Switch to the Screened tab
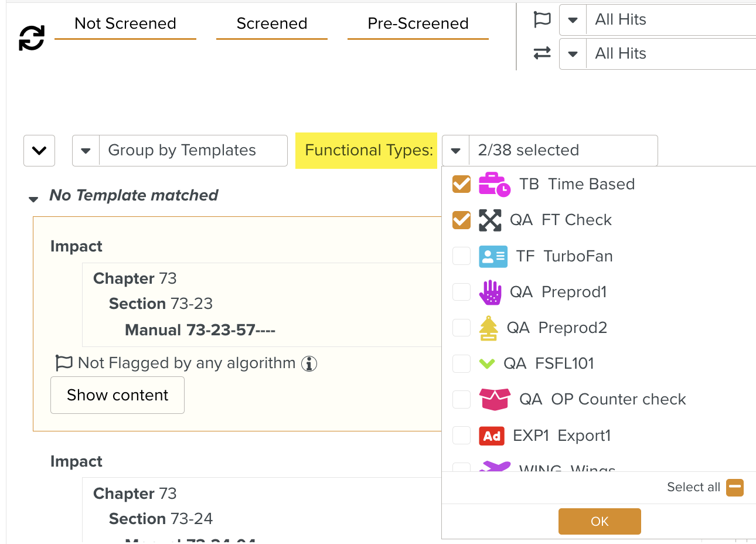Image resolution: width=756 pixels, height=544 pixels. click(272, 23)
